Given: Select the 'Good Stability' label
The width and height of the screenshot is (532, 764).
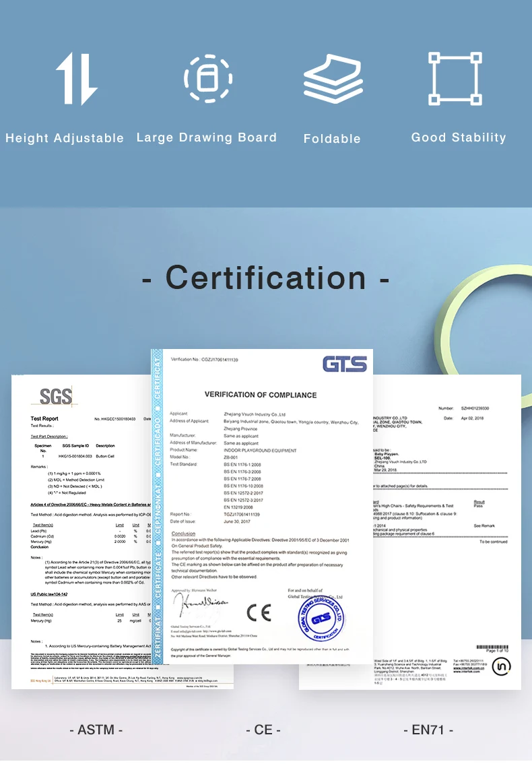Looking at the screenshot, I should [x=459, y=137].
